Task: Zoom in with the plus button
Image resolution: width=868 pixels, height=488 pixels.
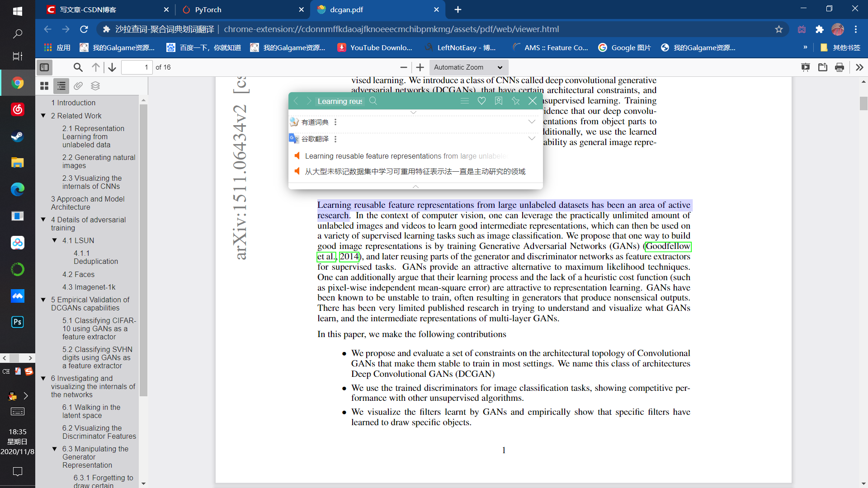Action: coord(420,67)
